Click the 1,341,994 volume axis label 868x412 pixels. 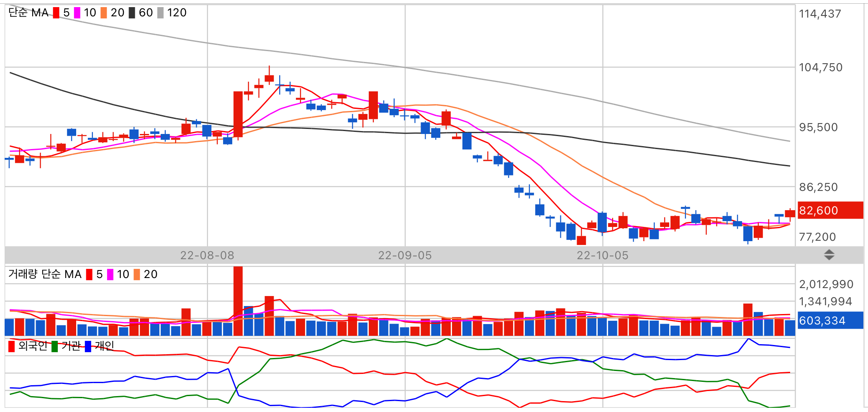coord(825,301)
